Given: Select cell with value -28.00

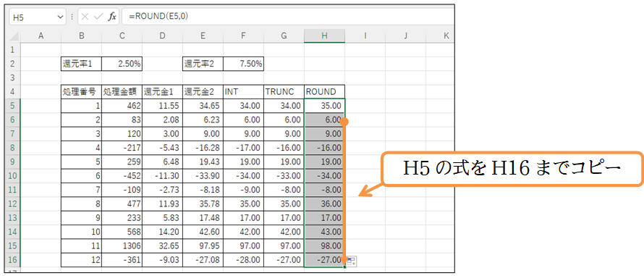Looking at the screenshot, I should 244,259.
